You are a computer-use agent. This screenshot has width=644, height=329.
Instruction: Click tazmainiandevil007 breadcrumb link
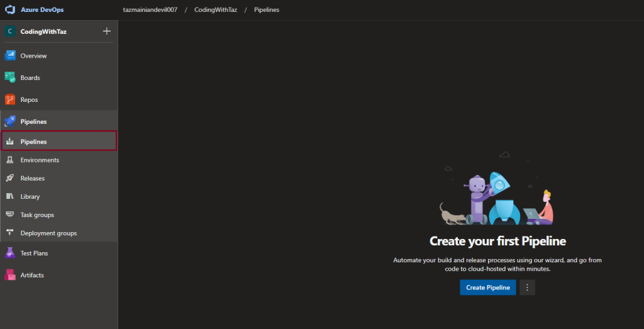pos(150,10)
